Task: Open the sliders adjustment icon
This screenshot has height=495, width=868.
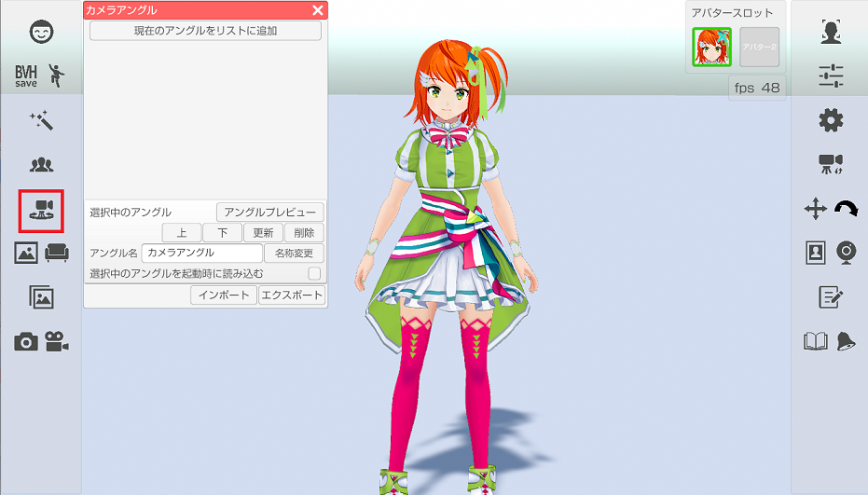Action: coord(831,76)
